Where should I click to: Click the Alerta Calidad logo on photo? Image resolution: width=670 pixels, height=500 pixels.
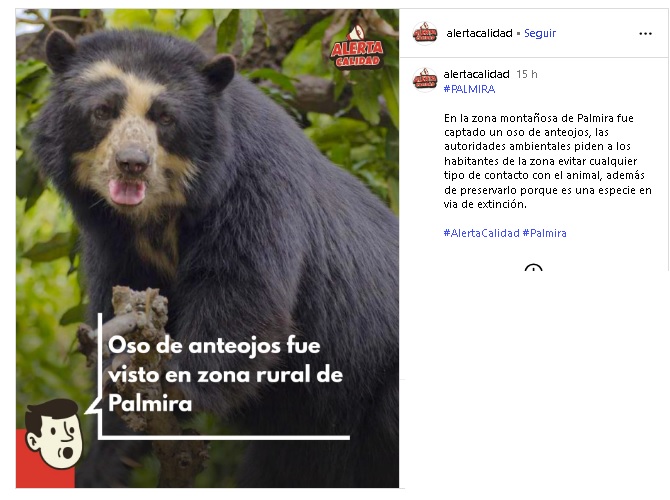click(357, 48)
